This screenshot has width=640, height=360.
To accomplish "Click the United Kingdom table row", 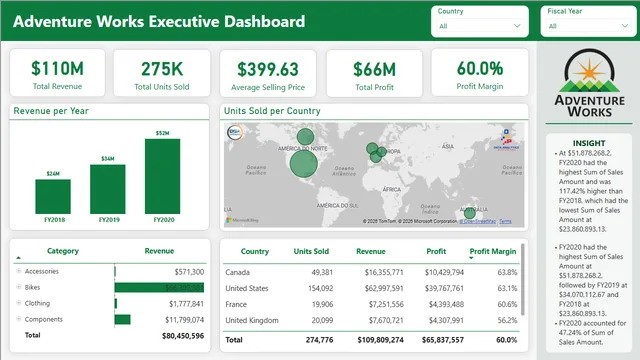I will tap(371, 320).
